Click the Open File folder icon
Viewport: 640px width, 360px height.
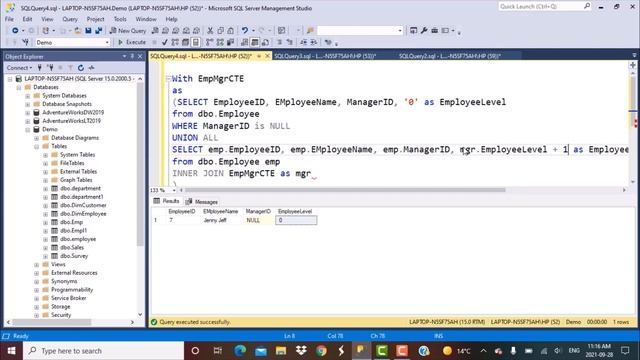[78, 31]
